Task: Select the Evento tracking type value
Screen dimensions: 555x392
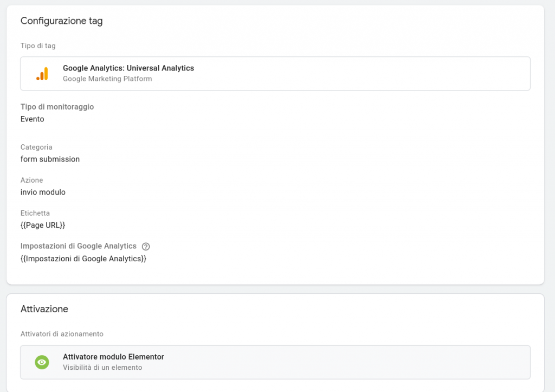Action: (x=32, y=119)
